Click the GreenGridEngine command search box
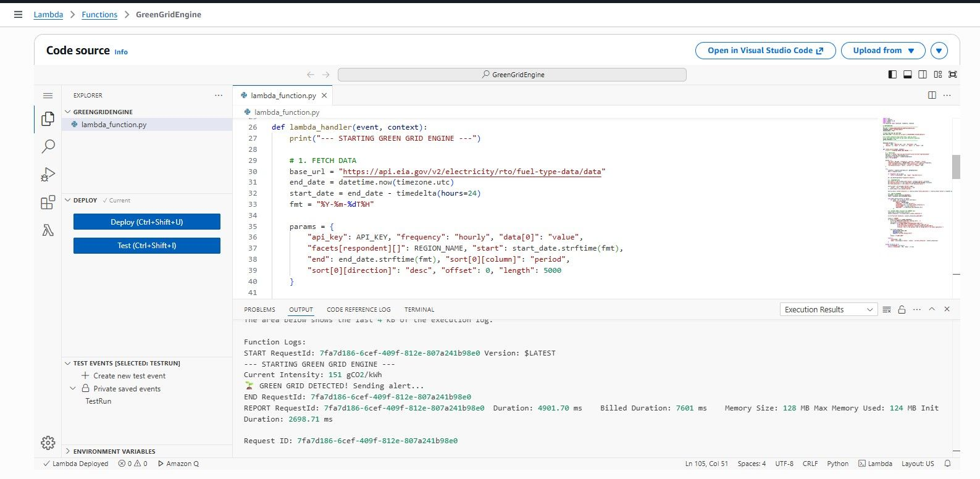980x479 pixels. [512, 75]
